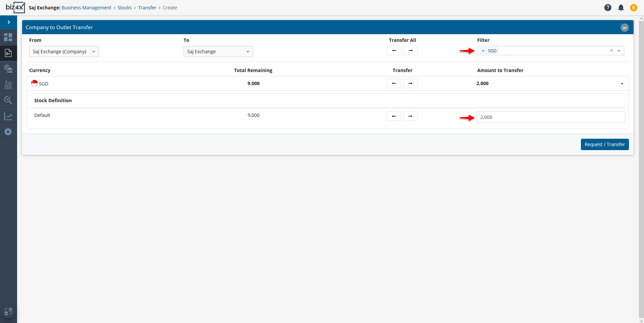Click the SGD row Total Remaining 9,000

254,83
